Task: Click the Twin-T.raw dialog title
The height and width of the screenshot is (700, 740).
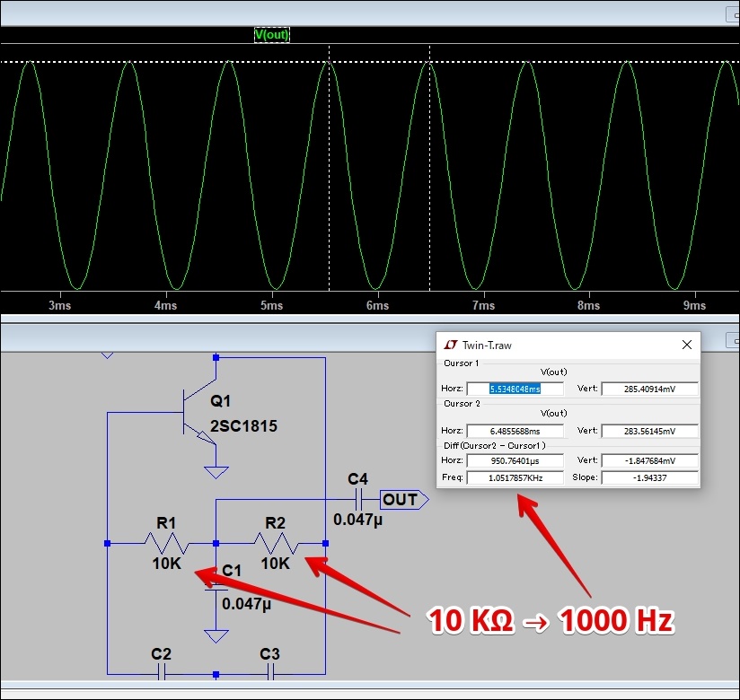Action: 487,346
